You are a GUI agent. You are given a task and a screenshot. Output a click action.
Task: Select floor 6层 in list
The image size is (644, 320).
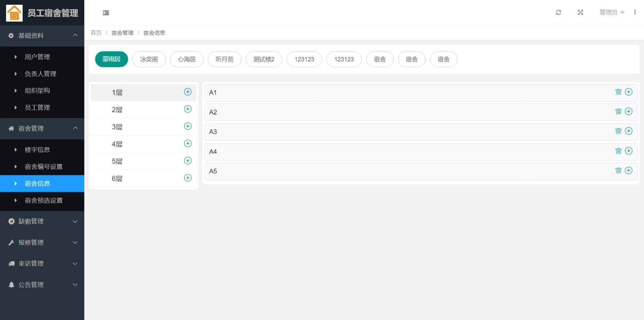click(x=144, y=178)
